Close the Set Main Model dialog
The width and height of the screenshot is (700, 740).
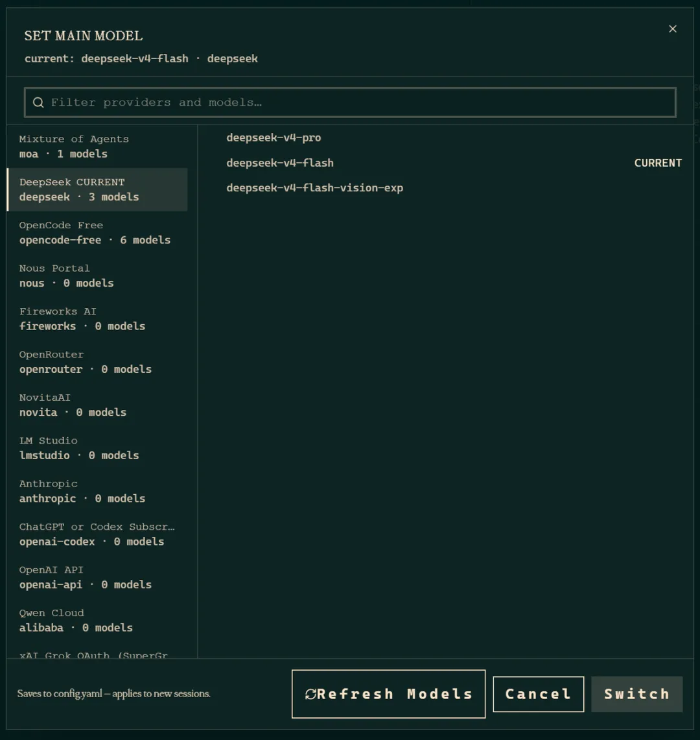(673, 29)
